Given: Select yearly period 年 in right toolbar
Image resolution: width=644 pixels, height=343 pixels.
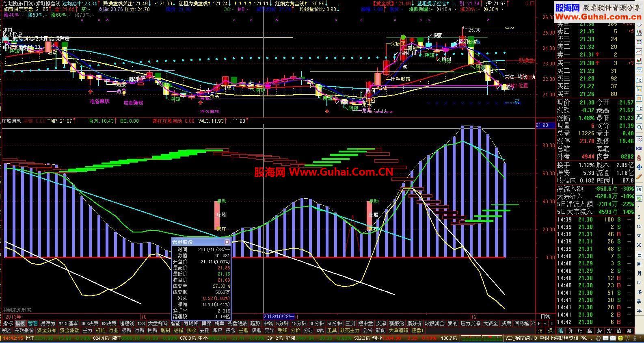Looking at the screenshot, I should pyautogui.click(x=639, y=311).
